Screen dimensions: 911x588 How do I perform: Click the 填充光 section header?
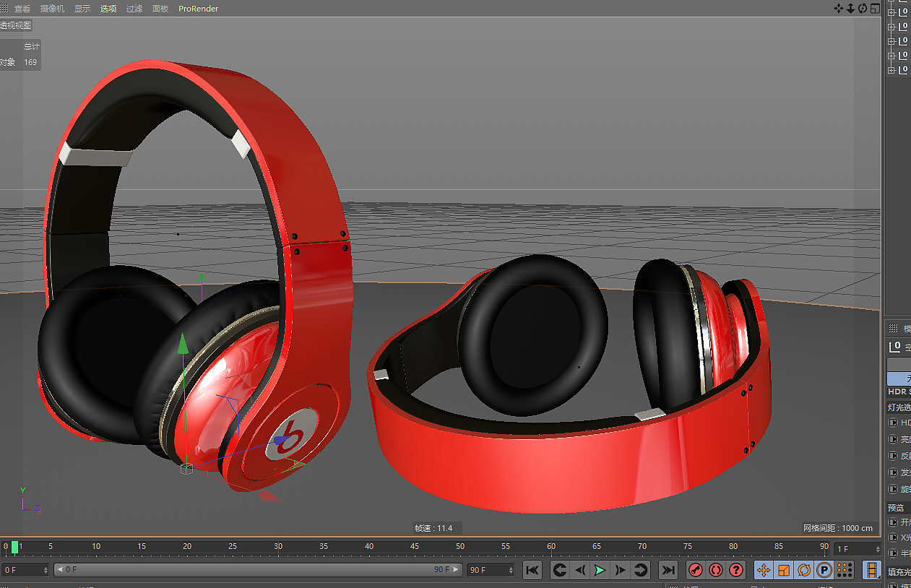pos(898,572)
